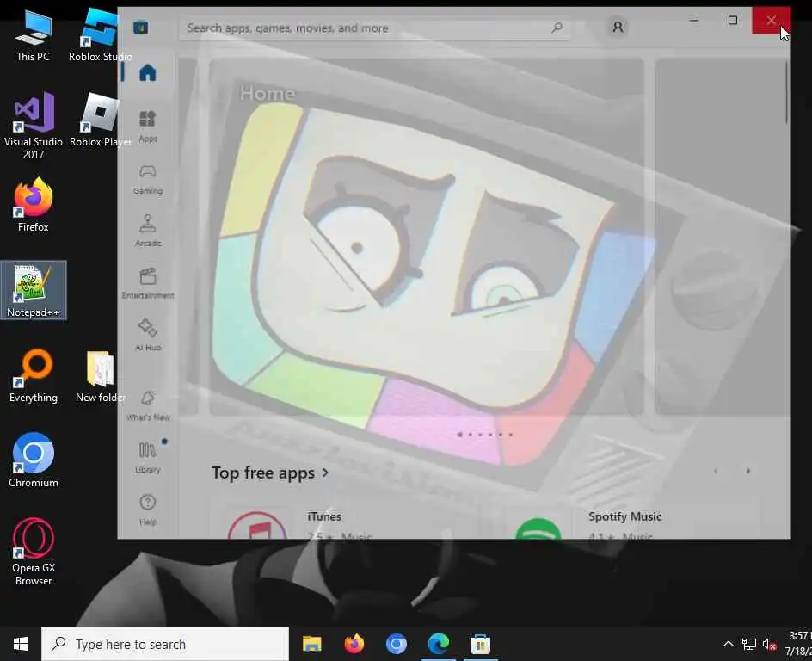Screen dimensions: 812x661
Task: Open the AI Hub section in Store
Action: (148, 335)
